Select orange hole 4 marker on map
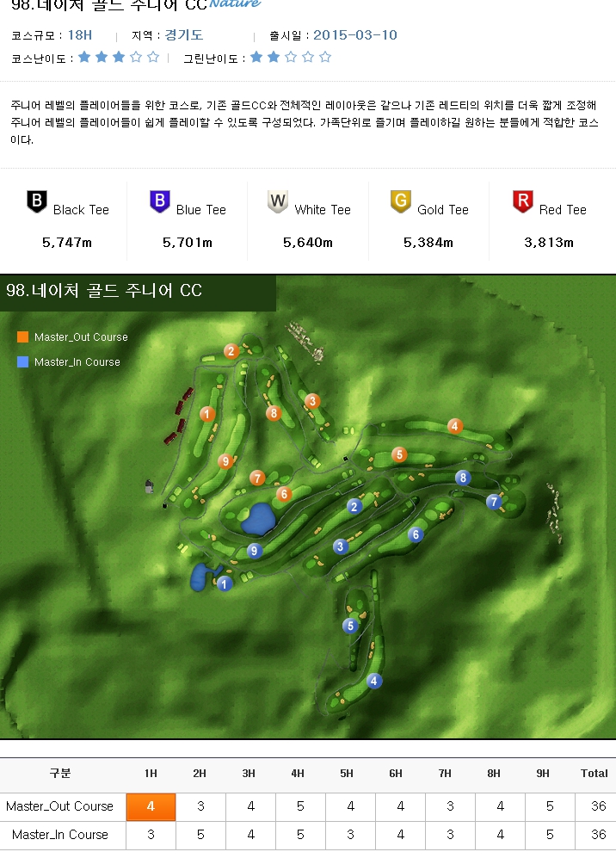616x858 pixels. (455, 426)
